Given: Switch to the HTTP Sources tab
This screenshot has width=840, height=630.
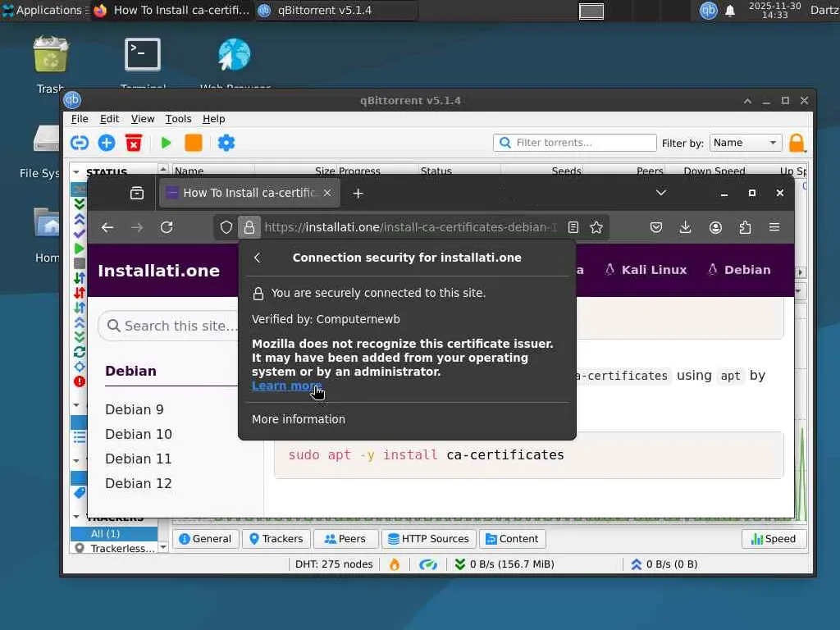Looking at the screenshot, I should pyautogui.click(x=428, y=539).
